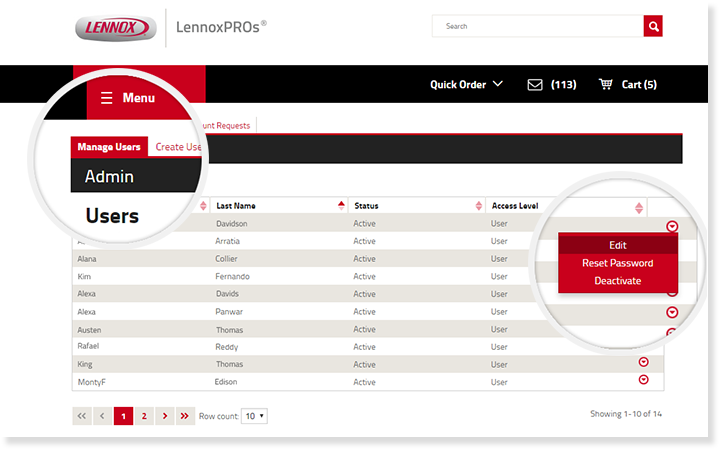Image resolution: width=719 pixels, height=449 pixels.
Task: Open actions menu for King Thomas row
Action: tap(644, 362)
